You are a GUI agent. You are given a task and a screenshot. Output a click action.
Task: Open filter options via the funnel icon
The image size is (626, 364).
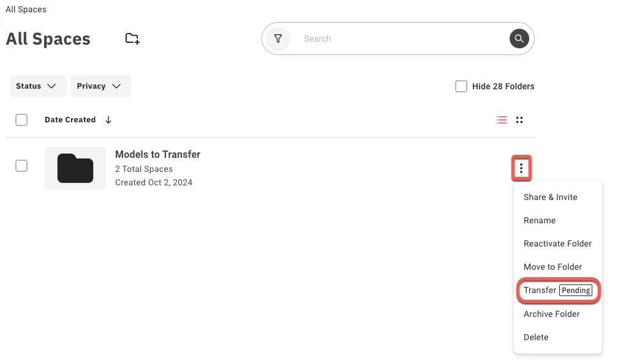point(278,38)
